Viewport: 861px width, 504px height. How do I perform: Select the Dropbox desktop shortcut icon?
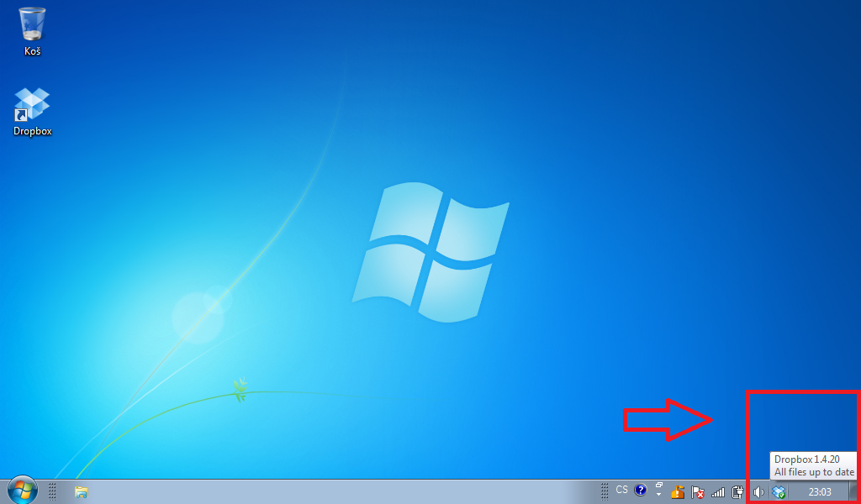[x=32, y=104]
